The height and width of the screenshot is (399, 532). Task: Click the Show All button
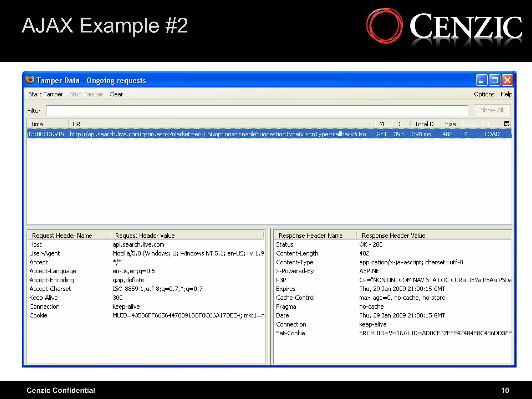coord(492,110)
